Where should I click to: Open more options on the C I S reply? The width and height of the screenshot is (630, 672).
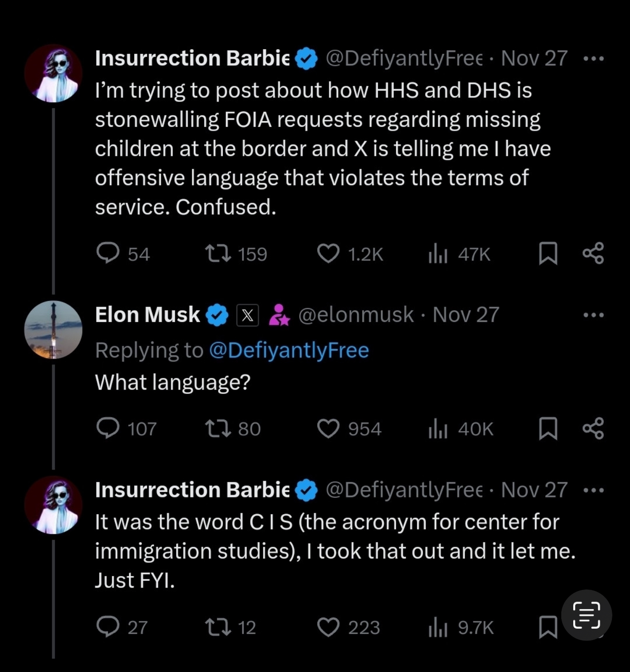(594, 490)
